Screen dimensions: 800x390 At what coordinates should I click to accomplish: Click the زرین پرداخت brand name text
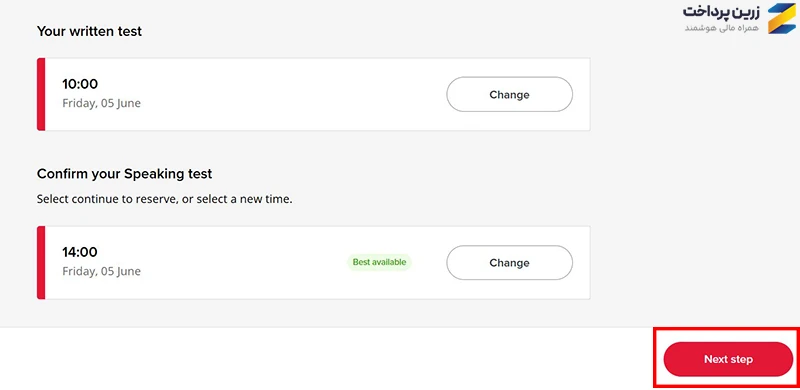[x=721, y=12]
